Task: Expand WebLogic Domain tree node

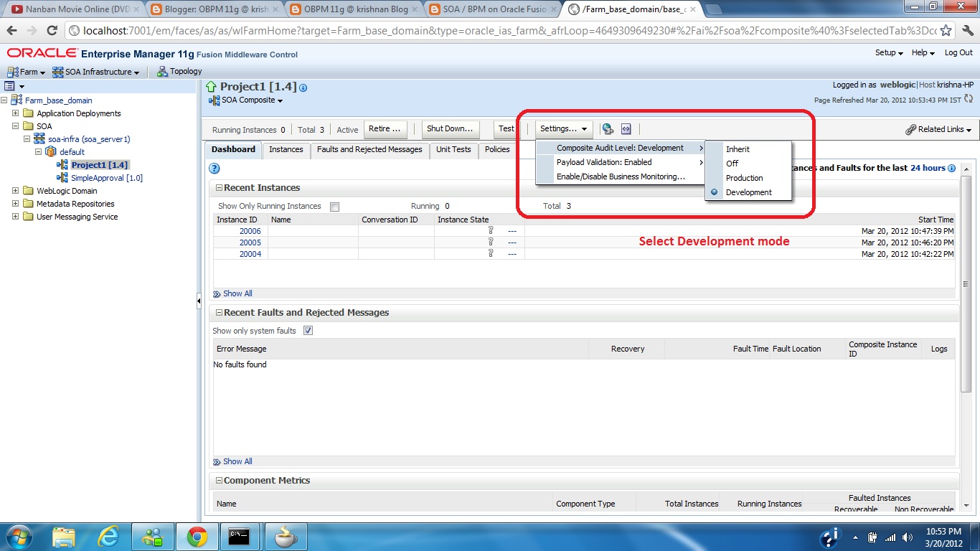Action: click(15, 191)
